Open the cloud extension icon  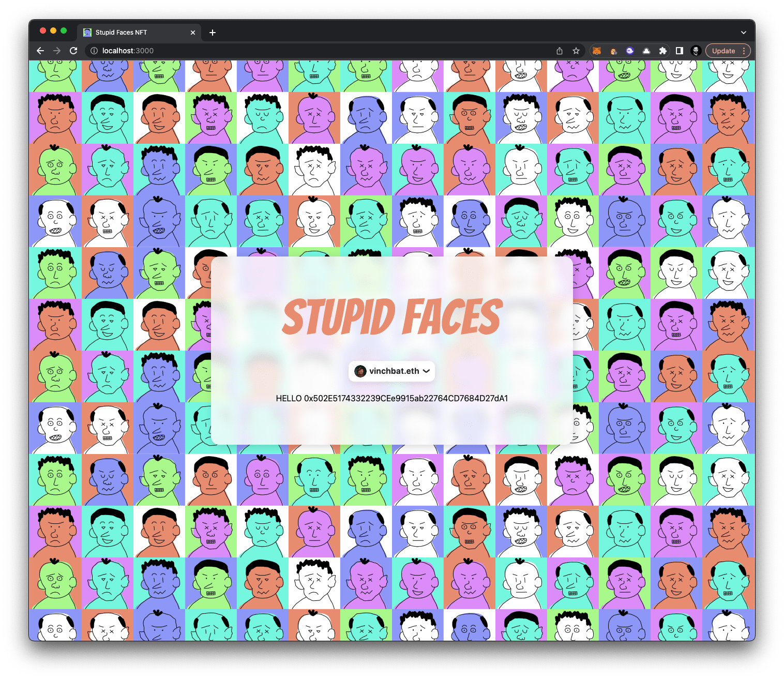pos(646,51)
